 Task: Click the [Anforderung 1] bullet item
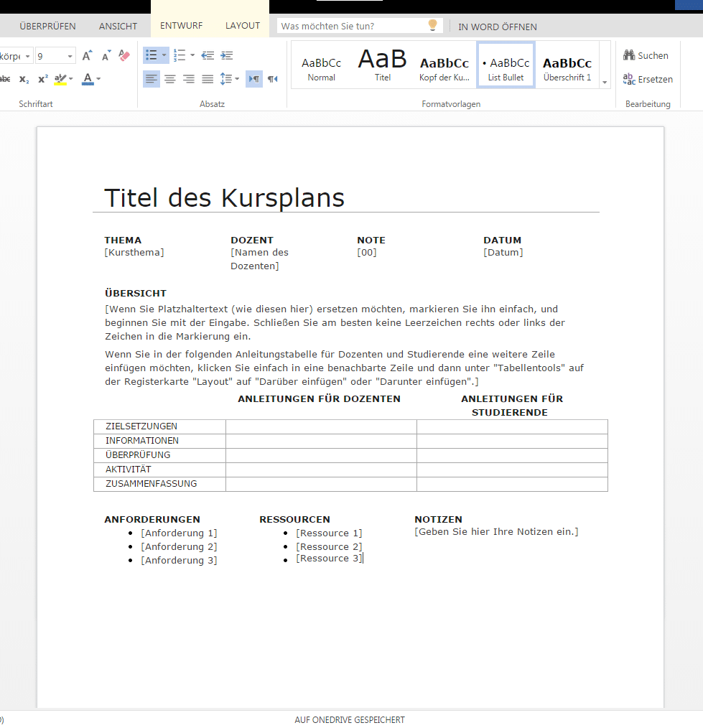click(x=180, y=533)
